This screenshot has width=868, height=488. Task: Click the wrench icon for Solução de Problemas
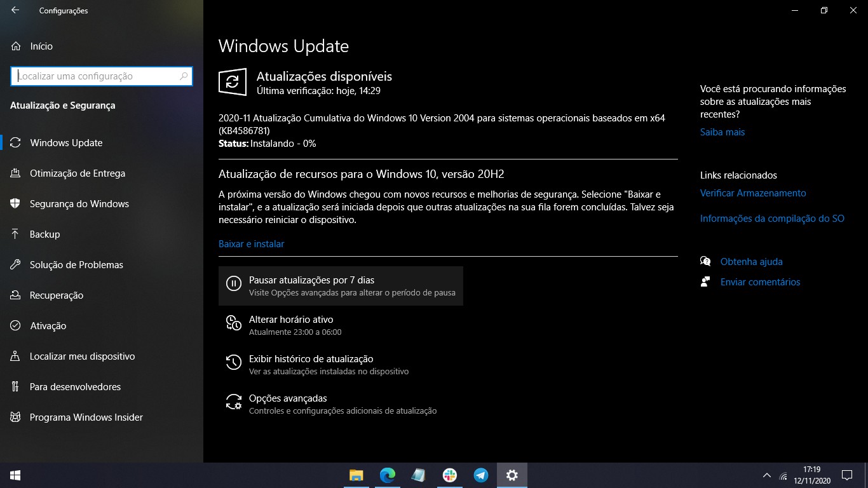tap(16, 265)
